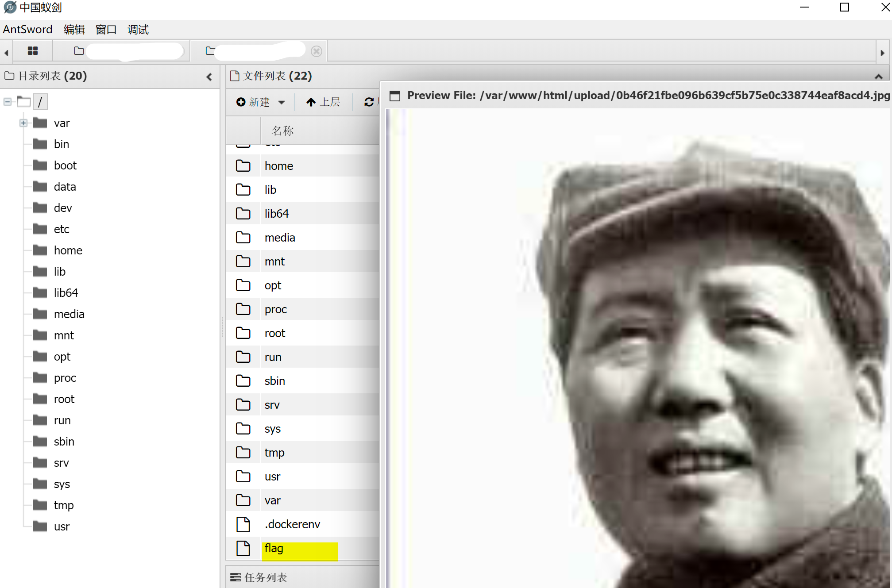Image resolution: width=892 pixels, height=588 pixels.
Task: Click tmp folder icon in file list
Action: pos(243,453)
